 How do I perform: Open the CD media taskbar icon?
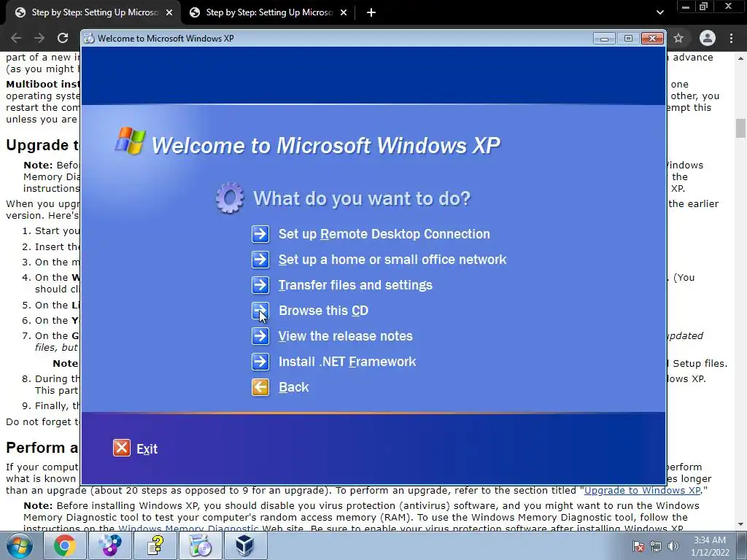[x=109, y=545]
